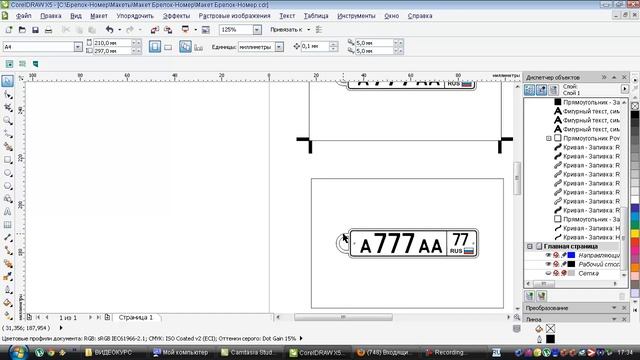640x360 pixels.
Task: Select the Rectangle tool
Action: (x=7, y=160)
